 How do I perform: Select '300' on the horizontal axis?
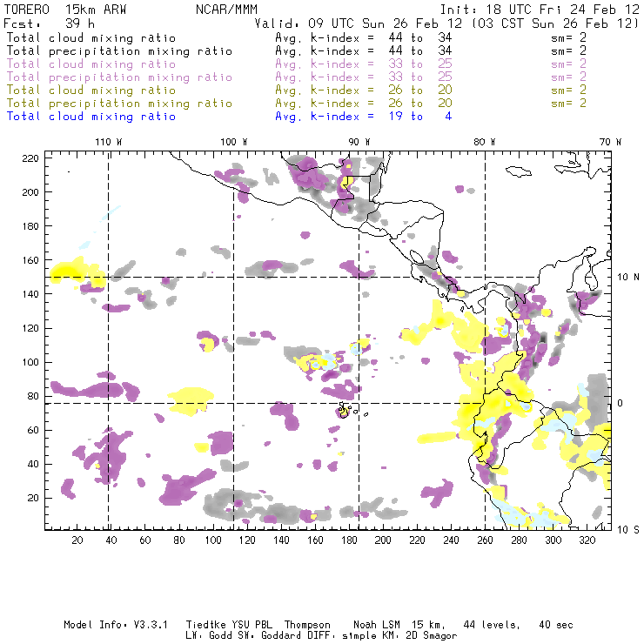[x=553, y=540]
